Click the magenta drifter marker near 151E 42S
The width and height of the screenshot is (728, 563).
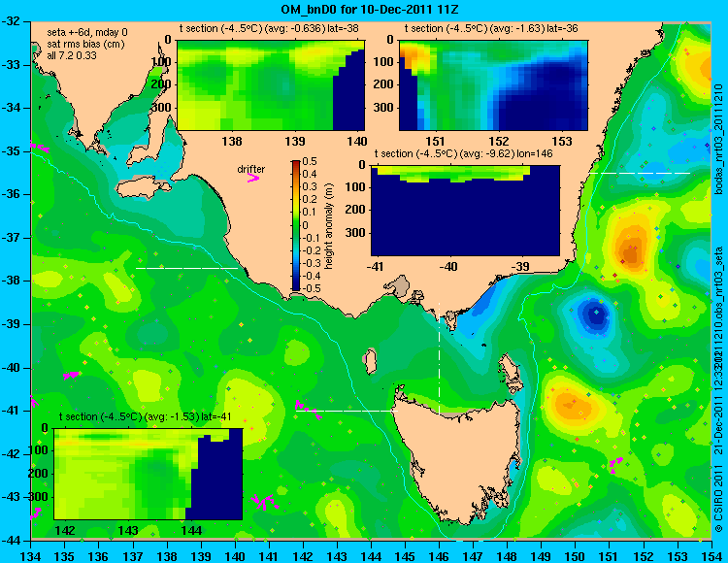click(x=616, y=463)
